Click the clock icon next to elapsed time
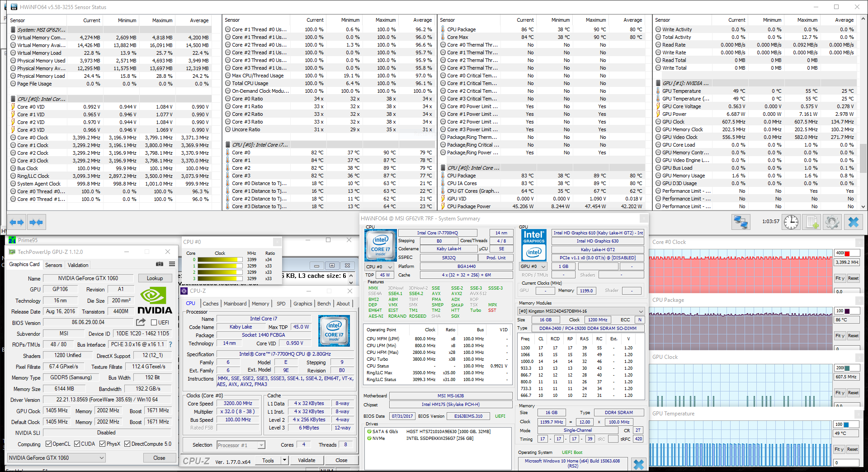This screenshot has width=868, height=472. 791,222
